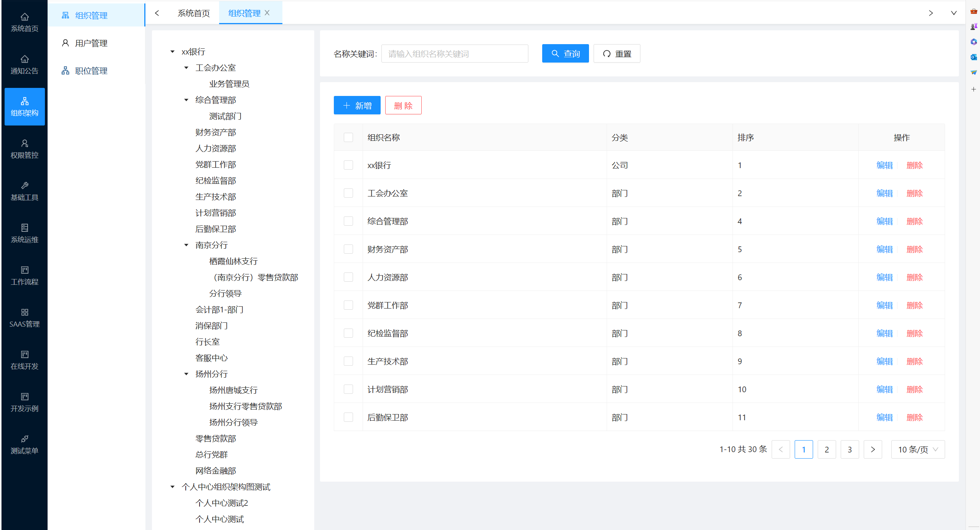Check the 纪检监督部 row checkbox
The width and height of the screenshot is (980, 530).
point(348,333)
